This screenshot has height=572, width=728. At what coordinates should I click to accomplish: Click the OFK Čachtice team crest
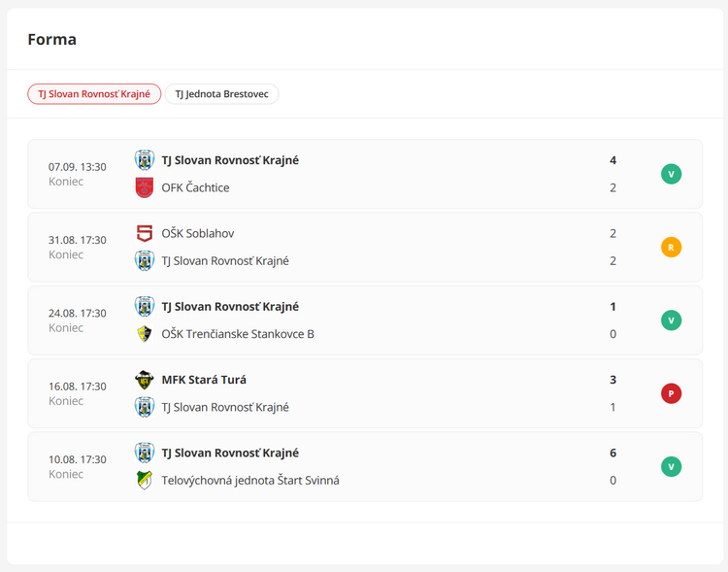(x=145, y=187)
